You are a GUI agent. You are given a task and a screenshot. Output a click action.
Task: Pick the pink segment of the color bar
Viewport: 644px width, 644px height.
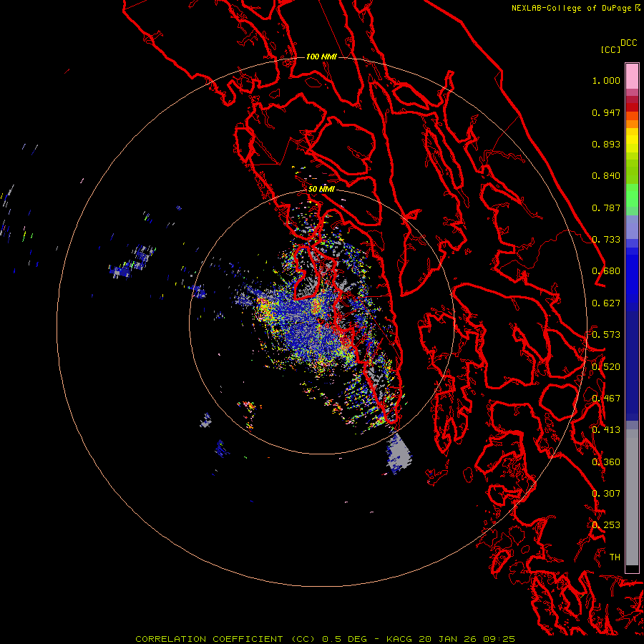632,76
